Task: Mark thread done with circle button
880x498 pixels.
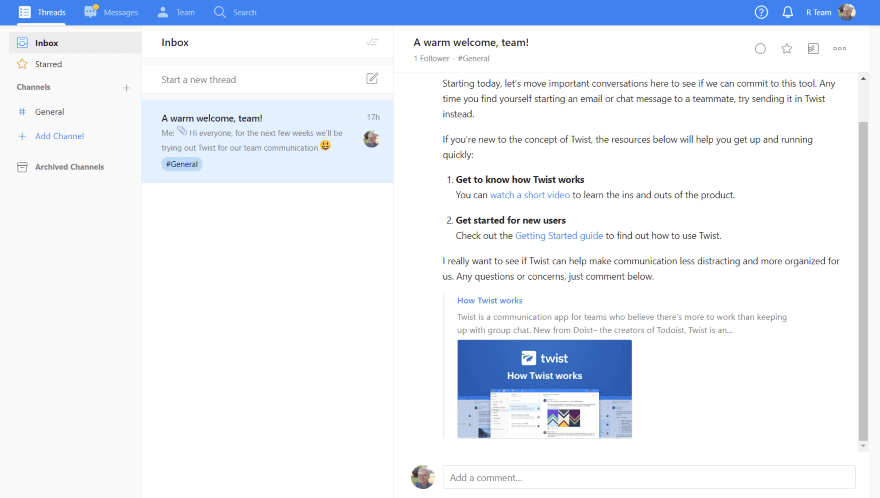Action: (760, 48)
